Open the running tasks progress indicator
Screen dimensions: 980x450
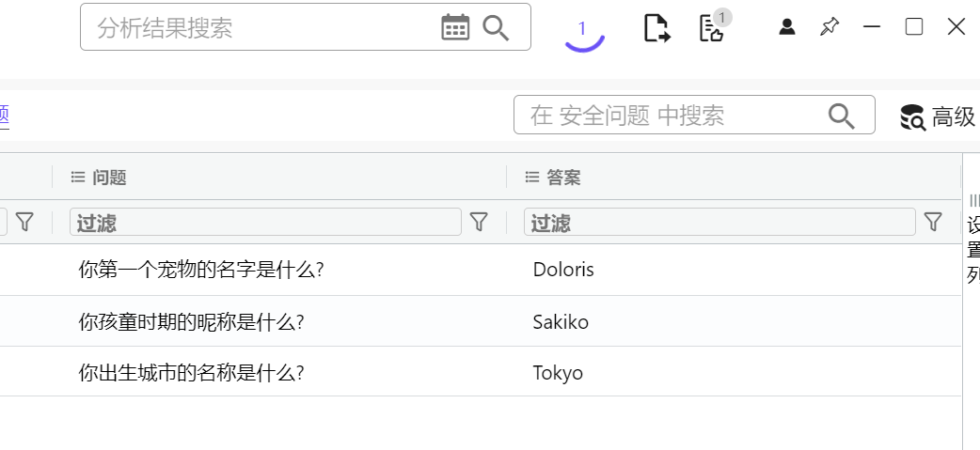[x=583, y=31]
